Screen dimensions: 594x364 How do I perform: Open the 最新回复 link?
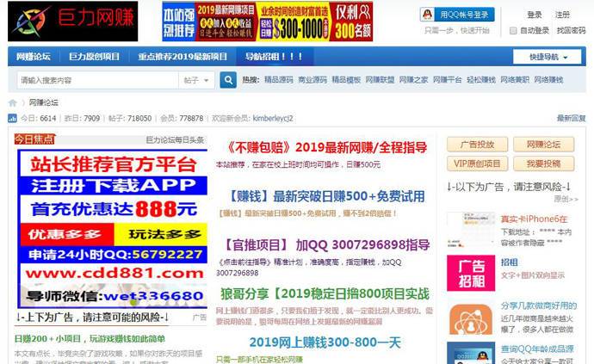[x=571, y=118]
